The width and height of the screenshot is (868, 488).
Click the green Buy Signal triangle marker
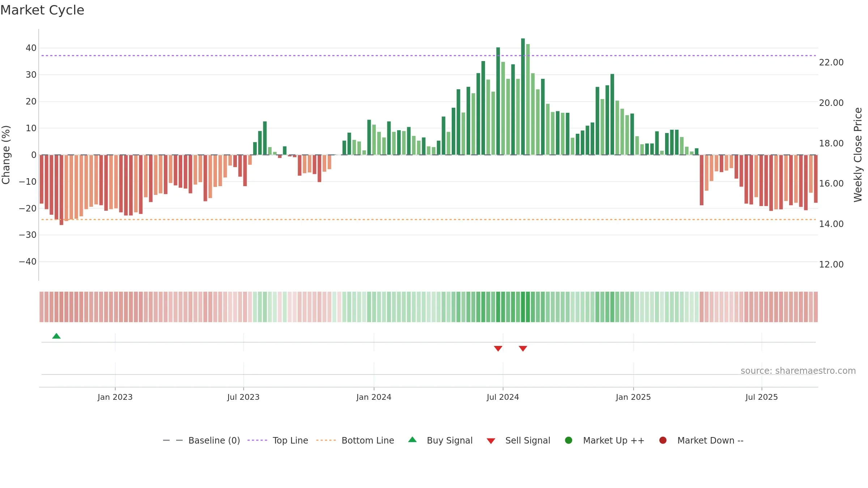point(56,336)
